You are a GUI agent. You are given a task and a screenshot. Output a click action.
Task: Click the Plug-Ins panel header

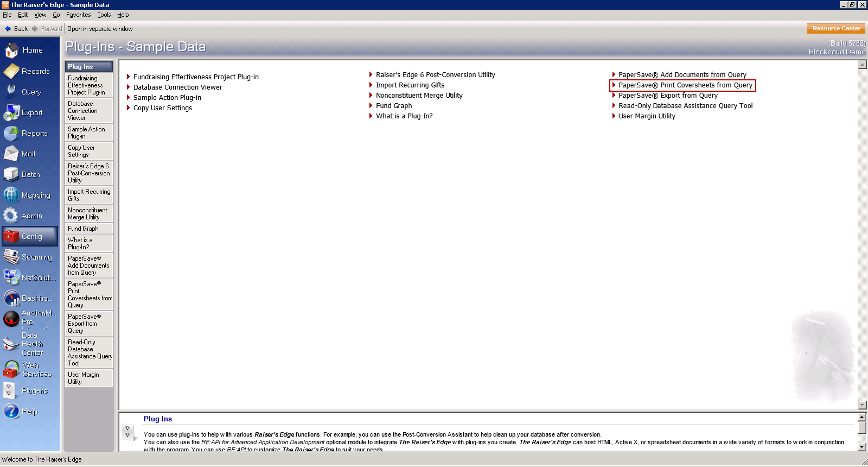[89, 67]
